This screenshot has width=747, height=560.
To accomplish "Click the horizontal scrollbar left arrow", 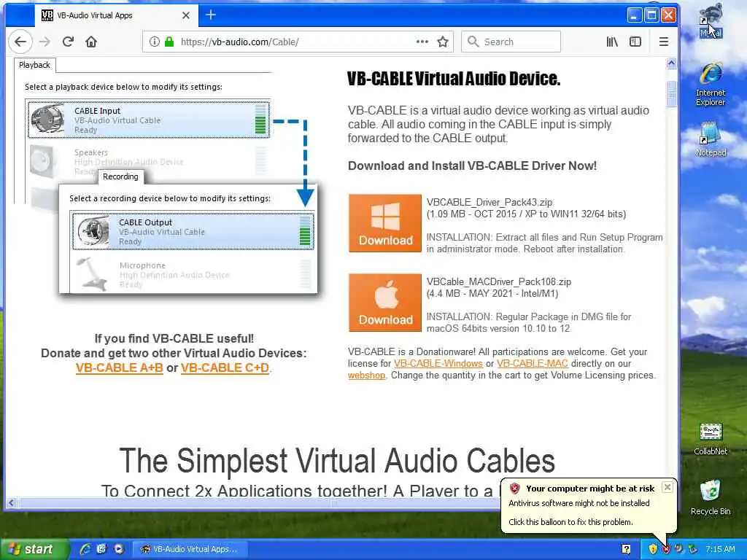I will [x=11, y=502].
